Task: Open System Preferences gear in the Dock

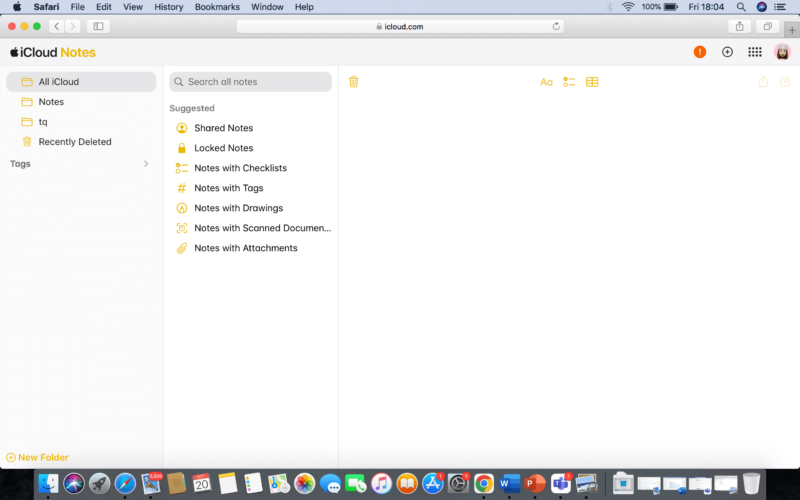Action: coord(458,483)
